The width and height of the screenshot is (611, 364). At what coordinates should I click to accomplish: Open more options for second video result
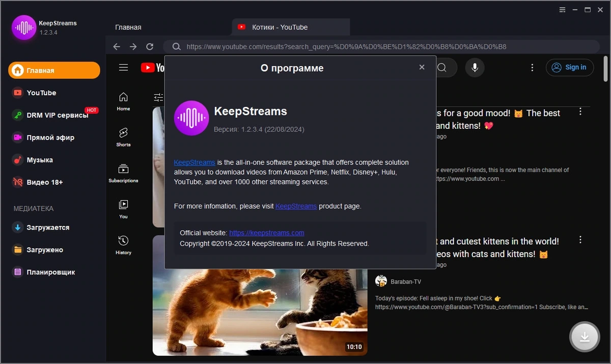(580, 240)
